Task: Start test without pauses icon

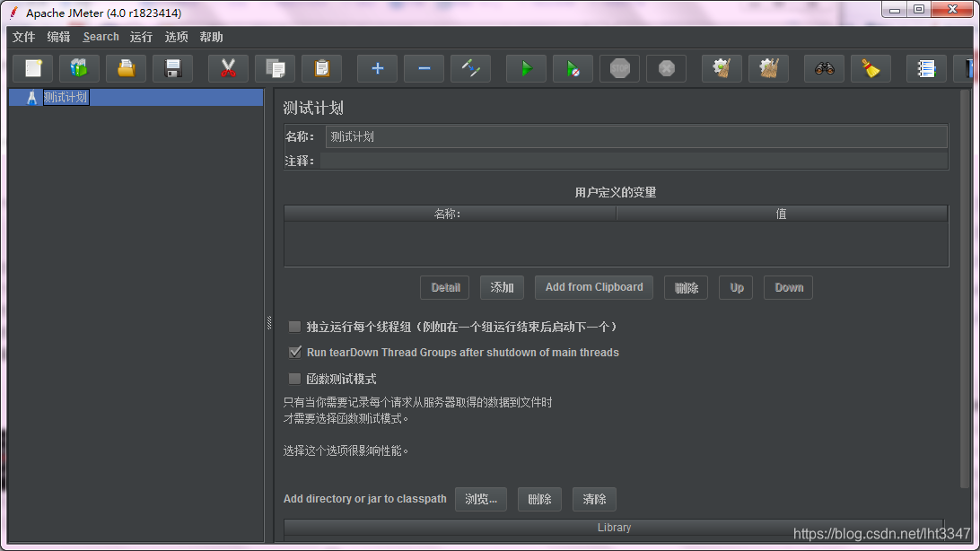Action: click(573, 68)
